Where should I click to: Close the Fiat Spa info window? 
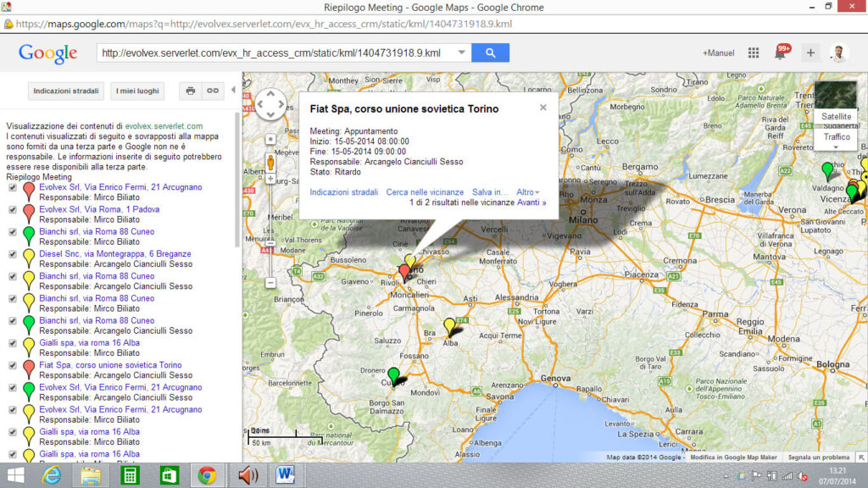click(543, 108)
